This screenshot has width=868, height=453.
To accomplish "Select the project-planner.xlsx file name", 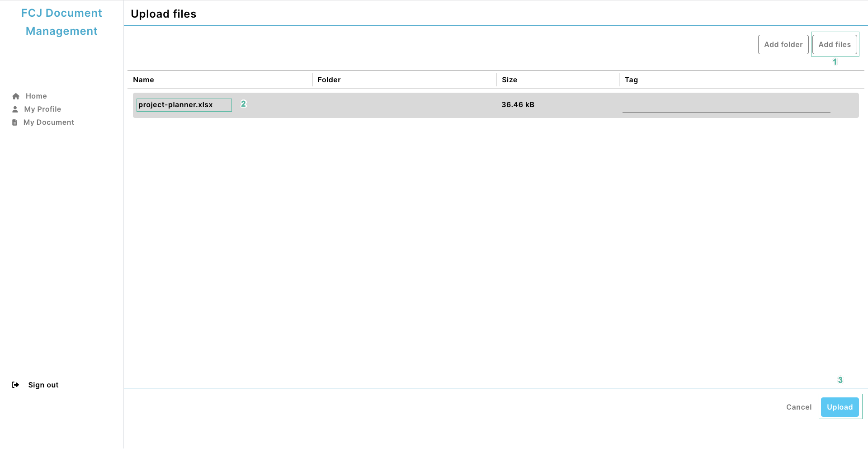I will [x=175, y=104].
